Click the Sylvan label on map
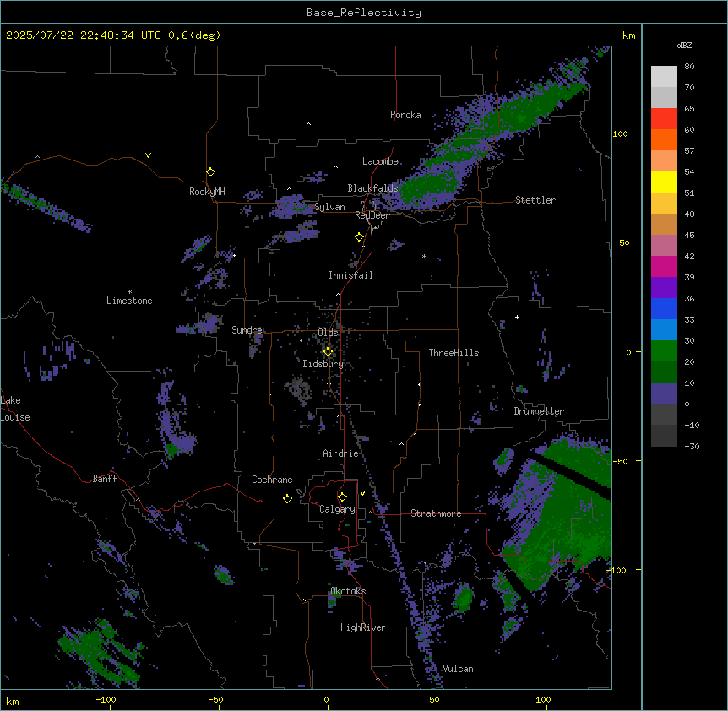Viewport: 728px width, 711px height. click(329, 207)
